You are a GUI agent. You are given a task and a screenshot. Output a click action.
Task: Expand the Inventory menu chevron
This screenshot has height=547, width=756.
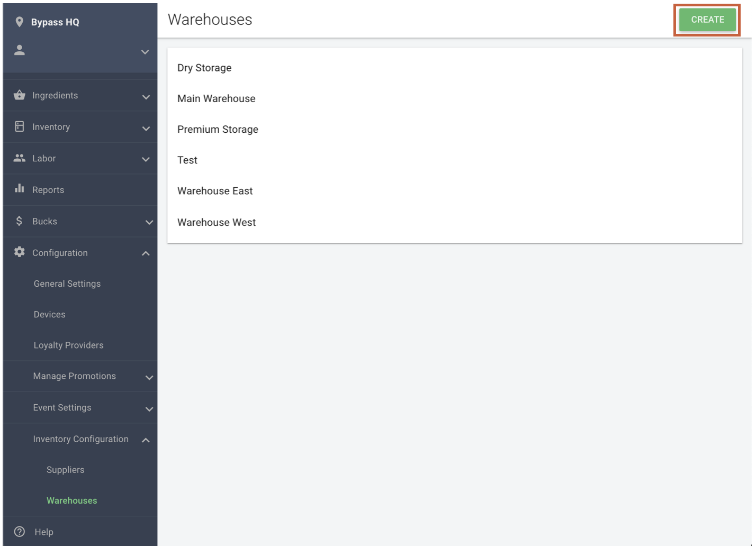coord(146,128)
